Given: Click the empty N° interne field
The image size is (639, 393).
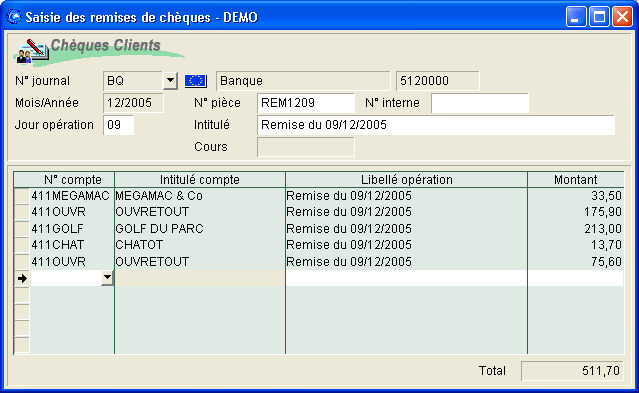Looking at the screenshot, I should 480,103.
